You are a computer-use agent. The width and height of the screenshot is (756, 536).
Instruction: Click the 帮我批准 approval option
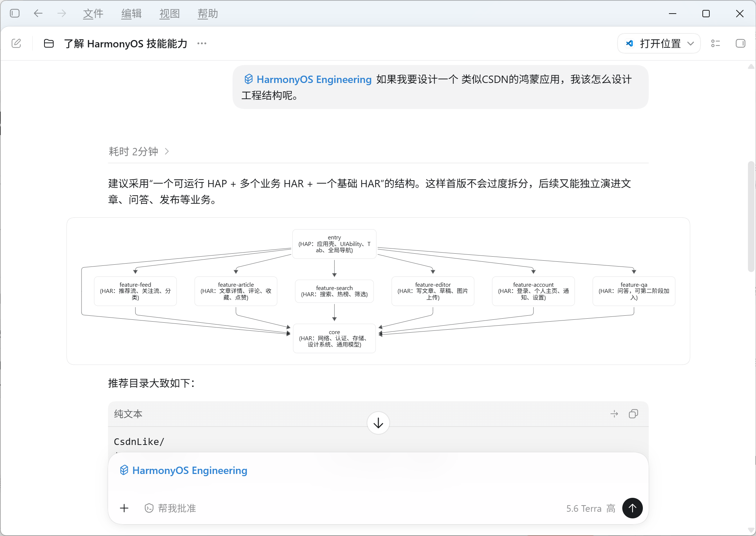(x=170, y=508)
